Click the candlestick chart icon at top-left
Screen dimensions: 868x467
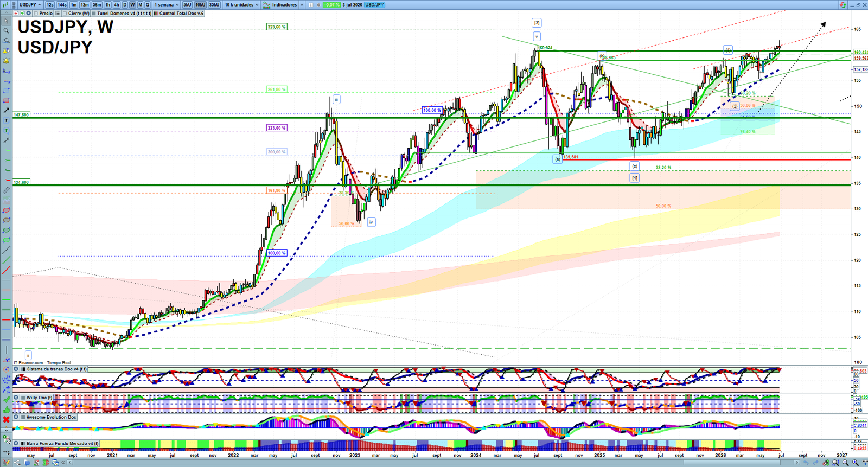pyautogui.click(x=5, y=4)
